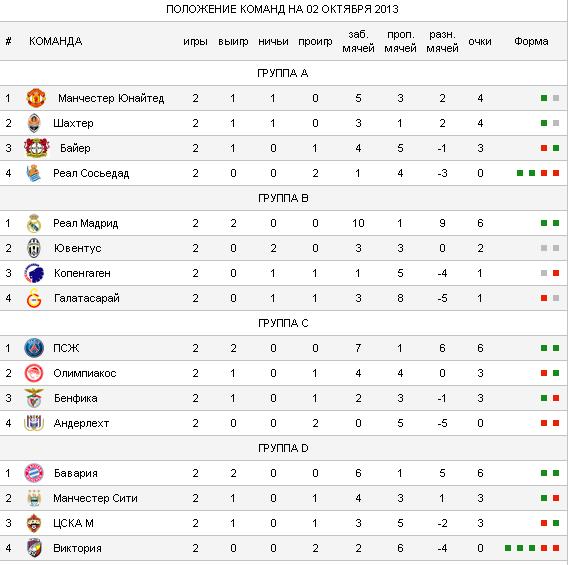The width and height of the screenshot is (574, 565).
Task: Click Реал Мадрид's last green form square
Action: [556, 223]
